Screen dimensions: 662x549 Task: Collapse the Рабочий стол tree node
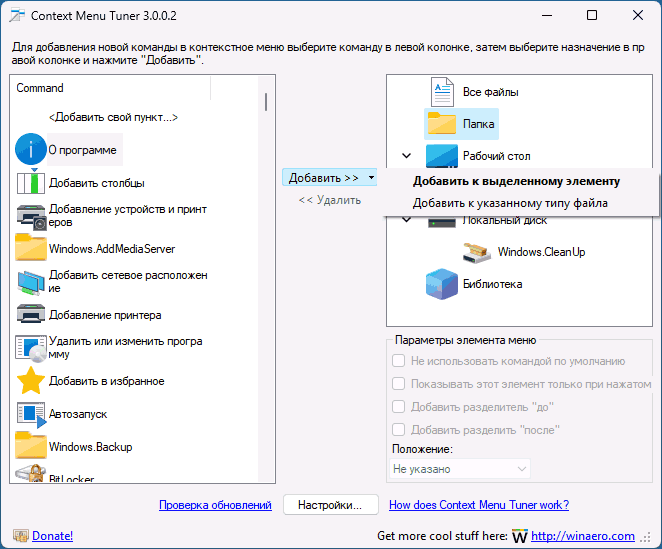(x=407, y=156)
